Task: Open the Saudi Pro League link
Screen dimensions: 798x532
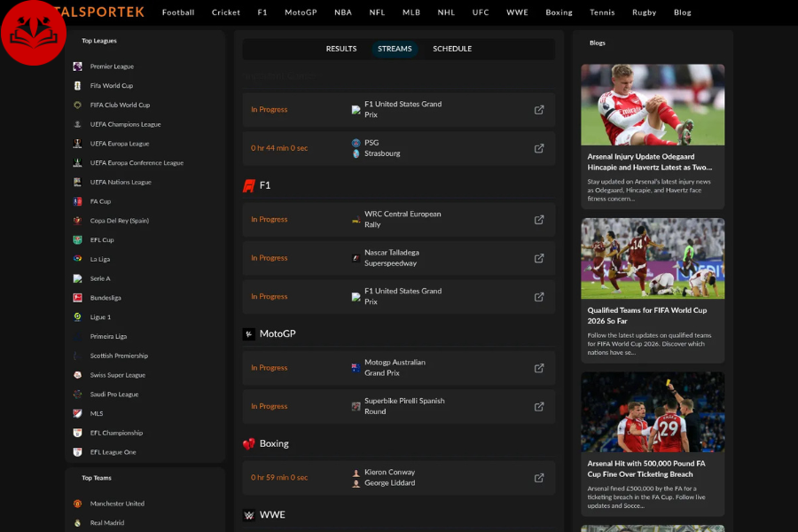Action: click(114, 394)
